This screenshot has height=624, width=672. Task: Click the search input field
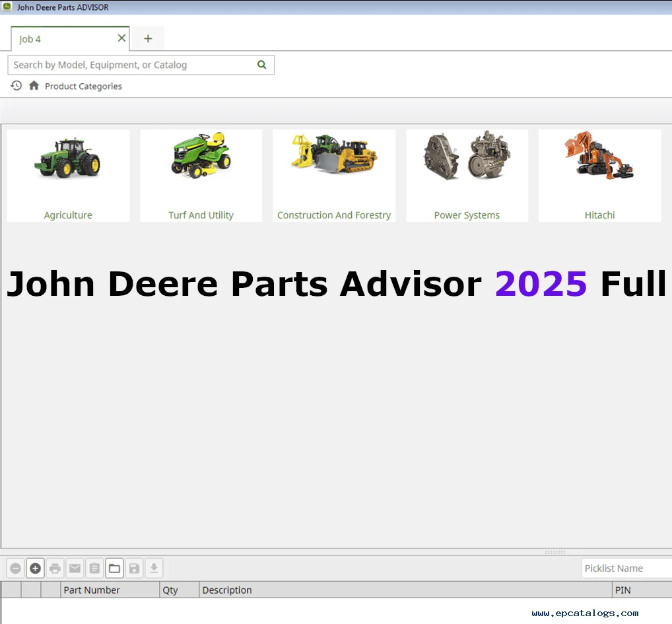[x=132, y=65]
